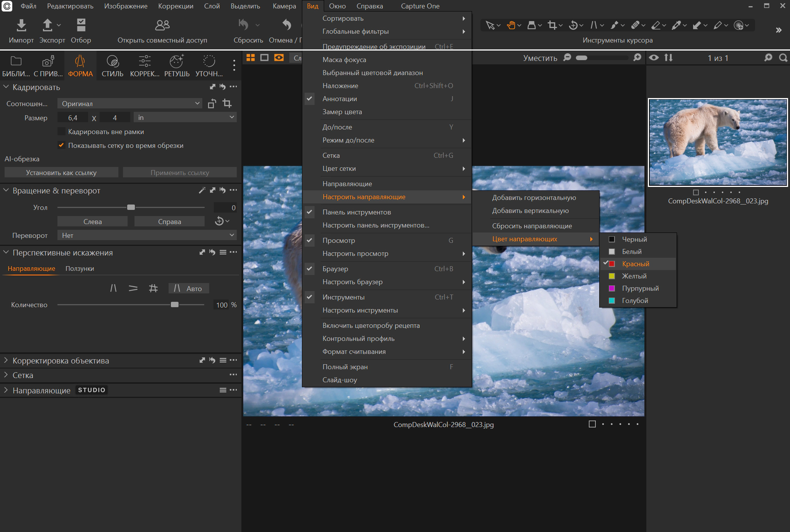Toggle the Аннотации menu option
The height and width of the screenshot is (532, 790).
339,99
